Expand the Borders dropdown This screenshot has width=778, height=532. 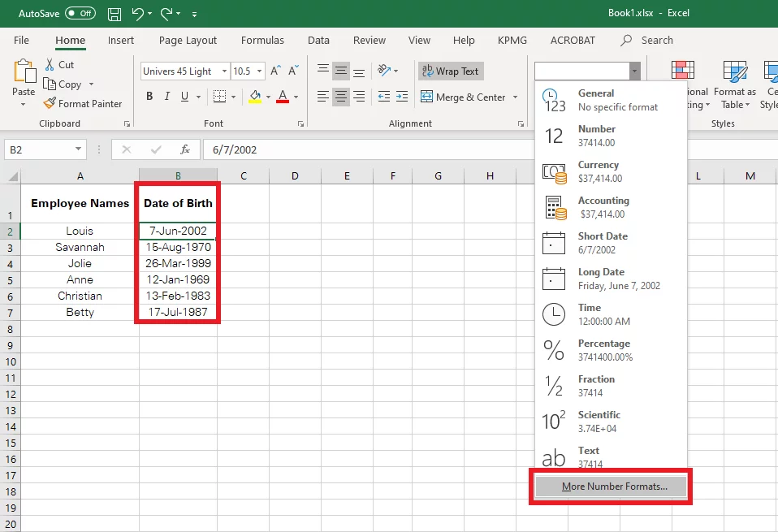234,96
